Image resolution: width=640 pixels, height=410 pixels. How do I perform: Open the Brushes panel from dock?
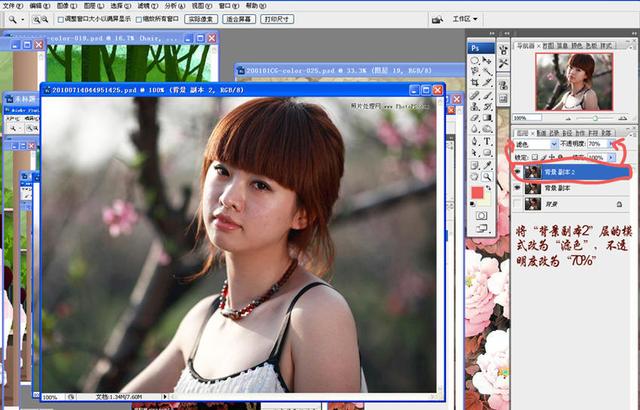tap(503, 51)
